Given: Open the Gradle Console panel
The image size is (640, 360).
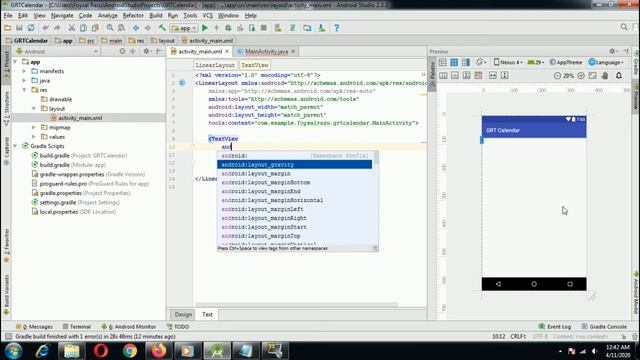Looking at the screenshot, I should point(604,327).
